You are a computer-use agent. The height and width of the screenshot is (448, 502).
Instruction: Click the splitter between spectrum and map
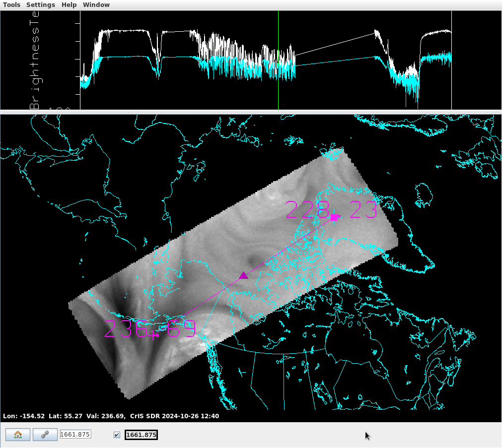(251, 112)
